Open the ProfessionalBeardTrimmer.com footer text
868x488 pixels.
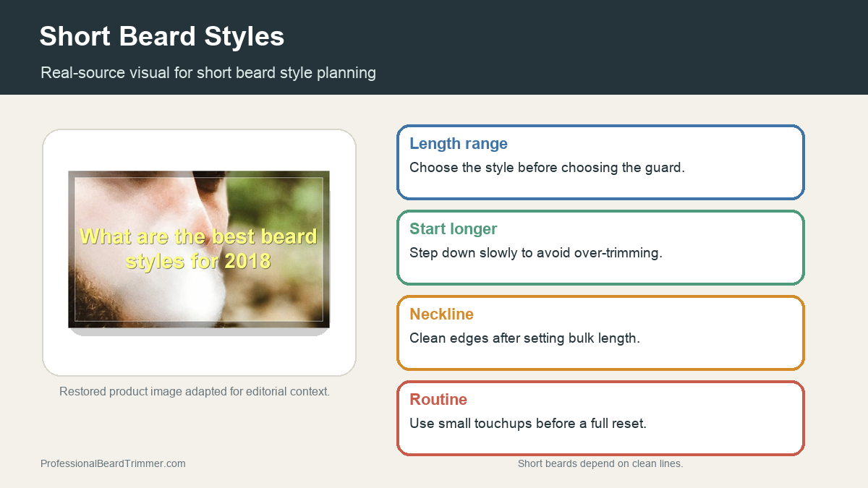coord(113,463)
